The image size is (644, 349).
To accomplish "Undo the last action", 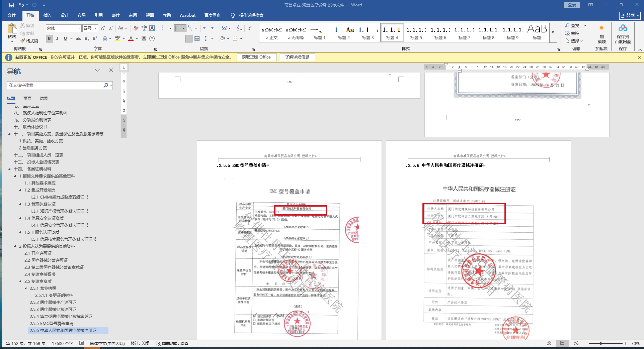I will click(x=21, y=5).
